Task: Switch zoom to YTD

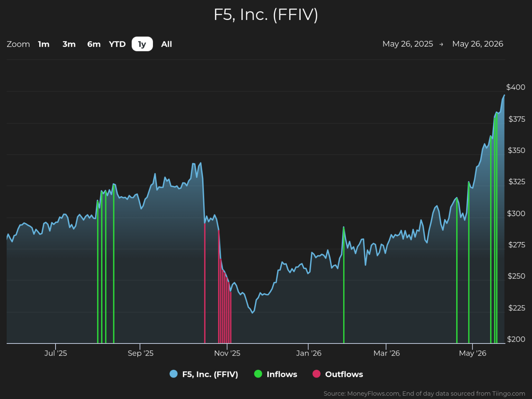Action: [117, 44]
